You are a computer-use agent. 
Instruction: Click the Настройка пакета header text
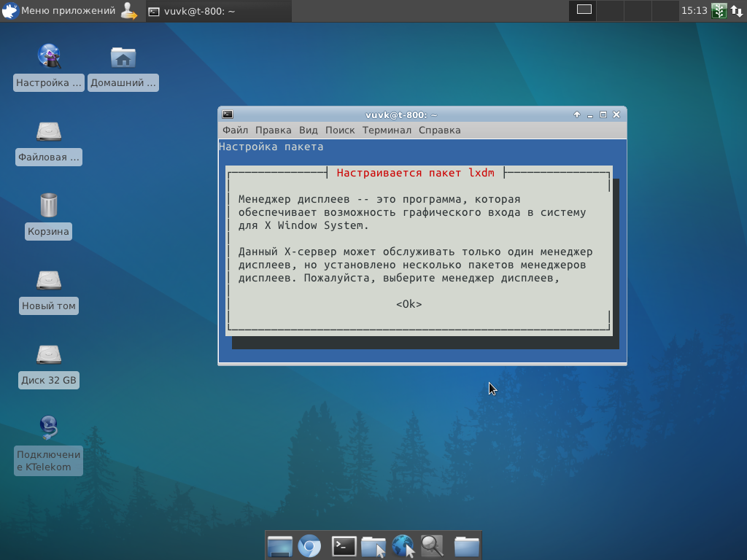pos(271,147)
